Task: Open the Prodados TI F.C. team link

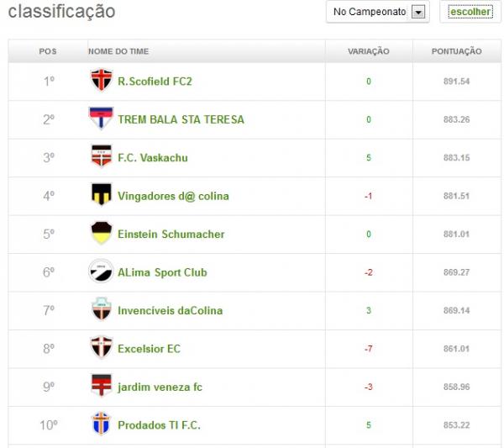Action: click(x=159, y=425)
